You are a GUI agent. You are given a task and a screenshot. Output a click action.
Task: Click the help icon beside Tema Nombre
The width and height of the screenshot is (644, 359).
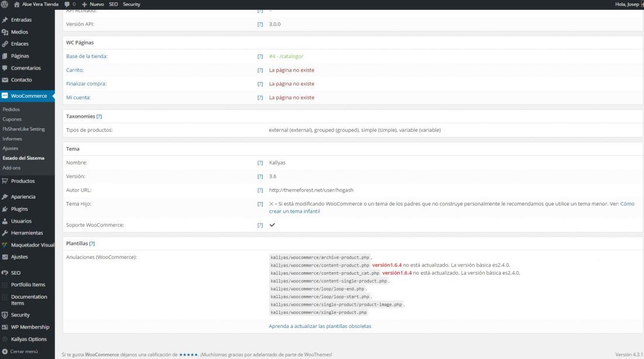[x=260, y=163]
